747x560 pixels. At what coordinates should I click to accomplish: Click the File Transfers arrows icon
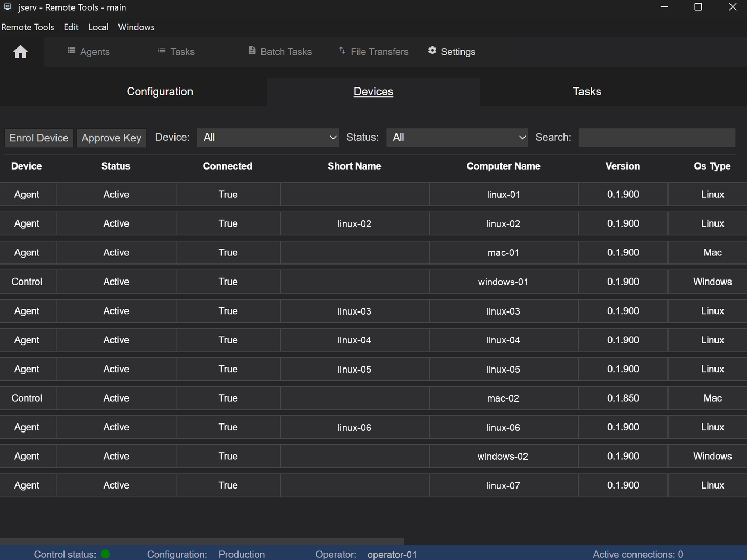pyautogui.click(x=342, y=51)
